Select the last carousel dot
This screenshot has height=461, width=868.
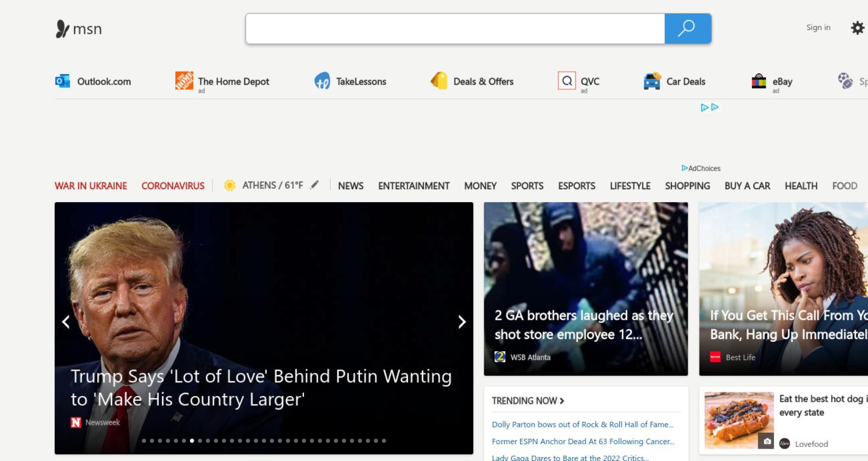(384, 441)
